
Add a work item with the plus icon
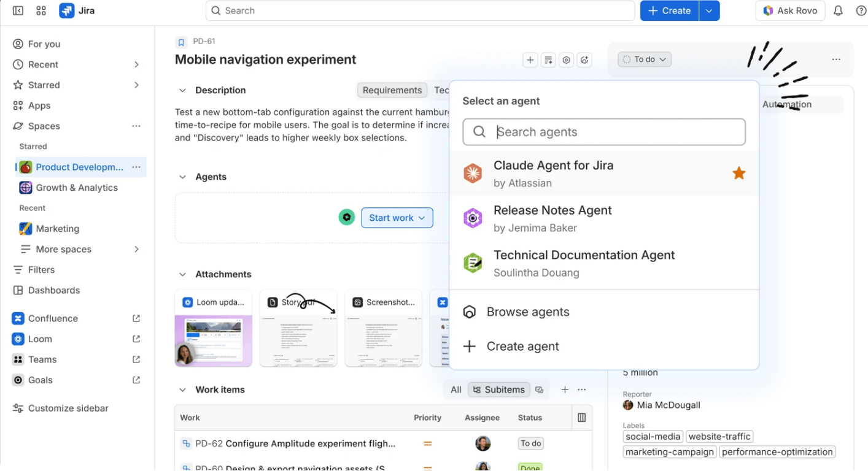pyautogui.click(x=565, y=389)
